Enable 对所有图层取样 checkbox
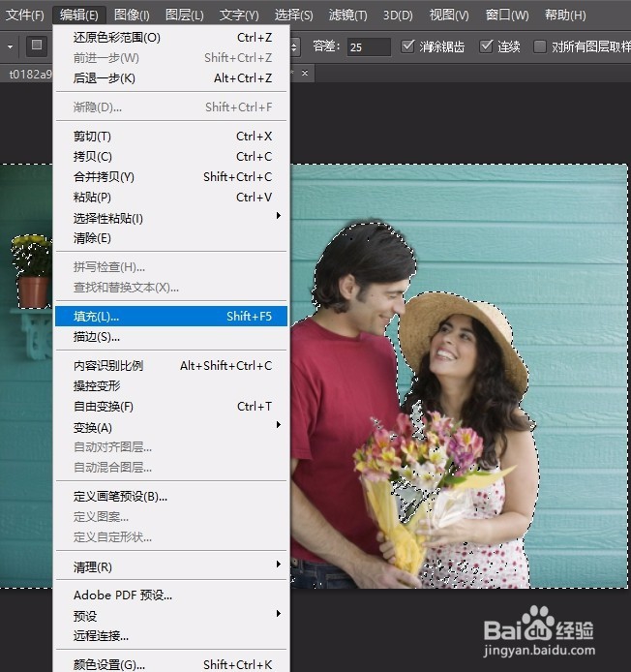631x672 pixels. pyautogui.click(x=540, y=46)
